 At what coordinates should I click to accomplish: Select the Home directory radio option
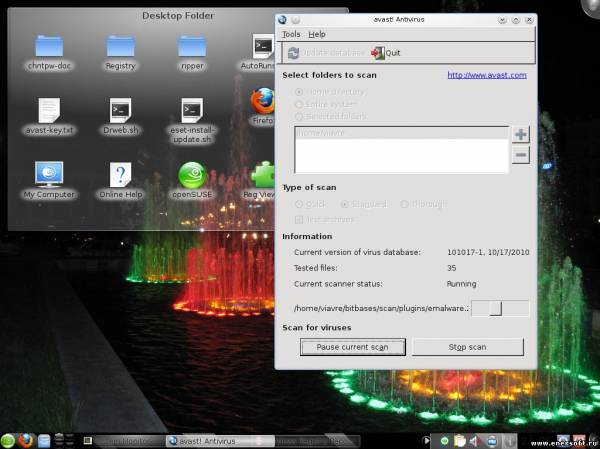(x=299, y=92)
